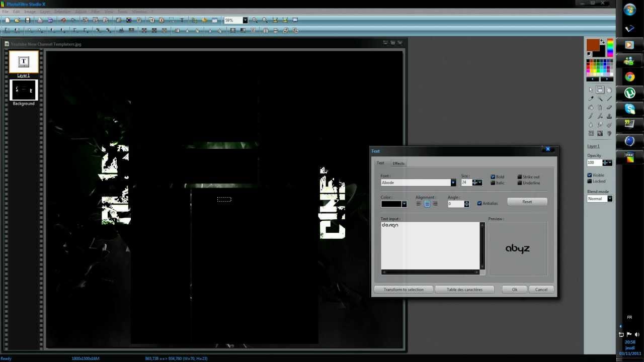Click the Zoom in magnifier icon
Viewport: 644px width, 362px height.
point(255,20)
